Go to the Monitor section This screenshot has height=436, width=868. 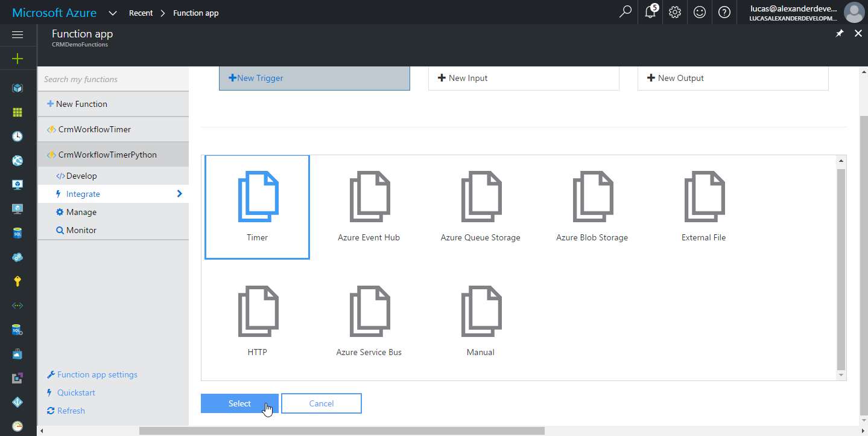point(81,230)
